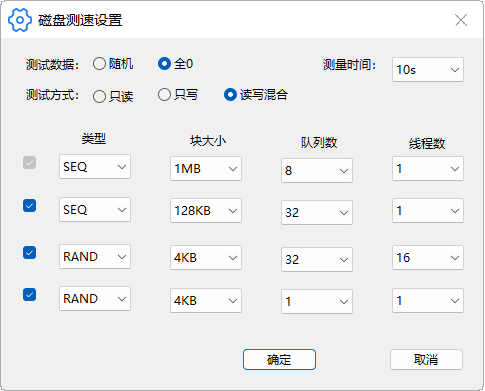Click the 线程数 column header
This screenshot has height=391, width=485.
tap(427, 144)
